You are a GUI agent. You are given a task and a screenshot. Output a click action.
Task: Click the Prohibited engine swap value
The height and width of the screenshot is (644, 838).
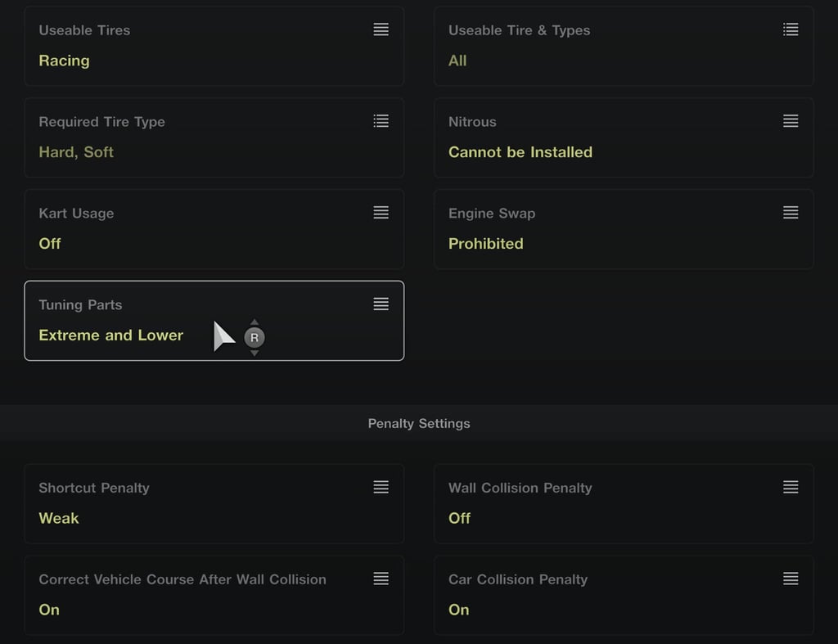coord(486,244)
